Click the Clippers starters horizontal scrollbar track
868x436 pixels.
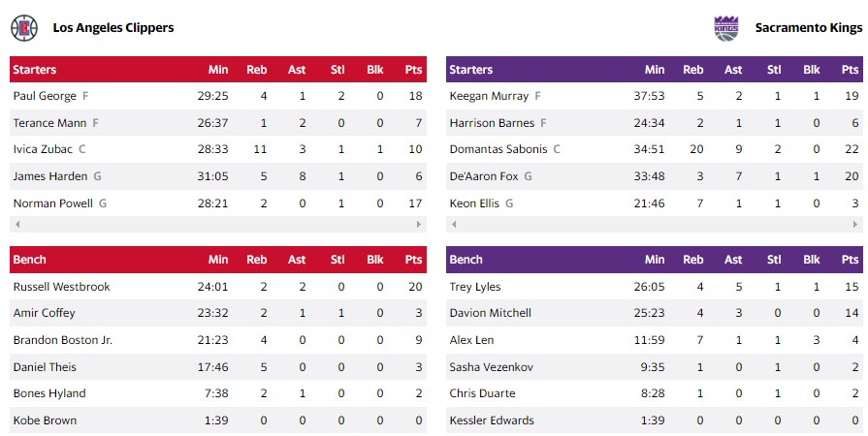pos(218,225)
